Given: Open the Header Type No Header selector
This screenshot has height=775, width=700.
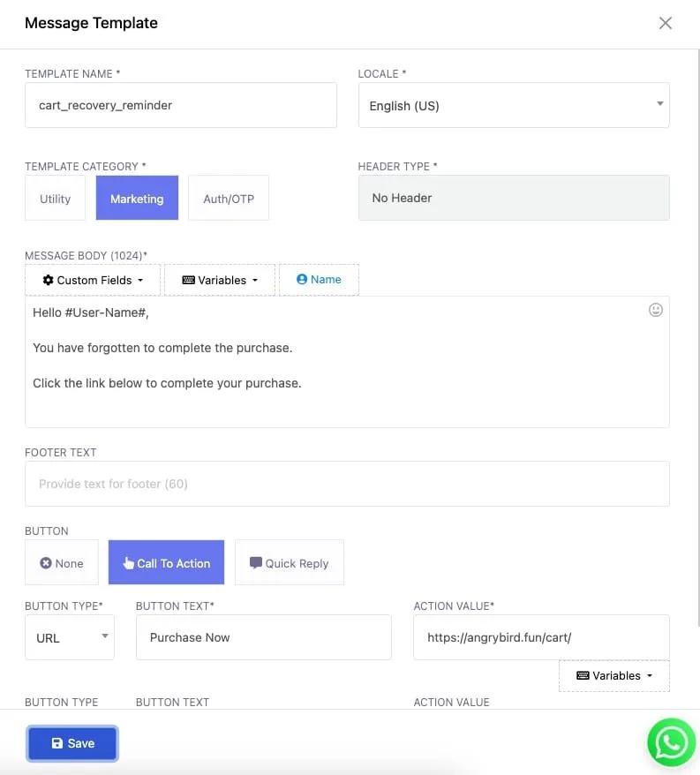Looking at the screenshot, I should [x=514, y=198].
